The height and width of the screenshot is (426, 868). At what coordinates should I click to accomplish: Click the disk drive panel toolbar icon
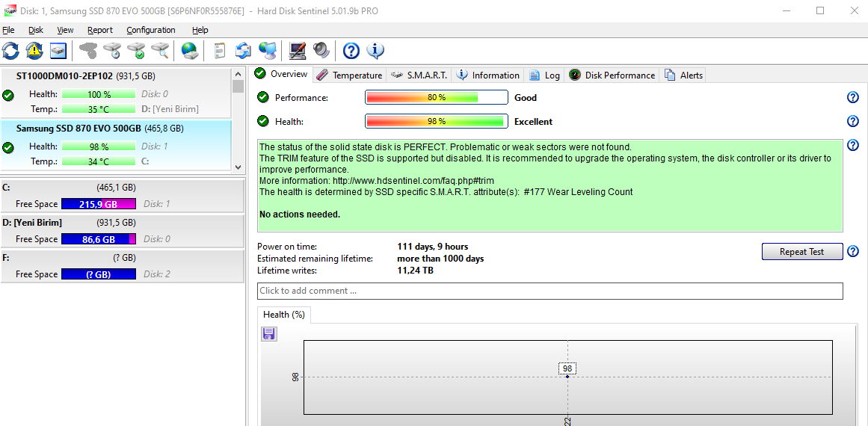click(x=58, y=51)
